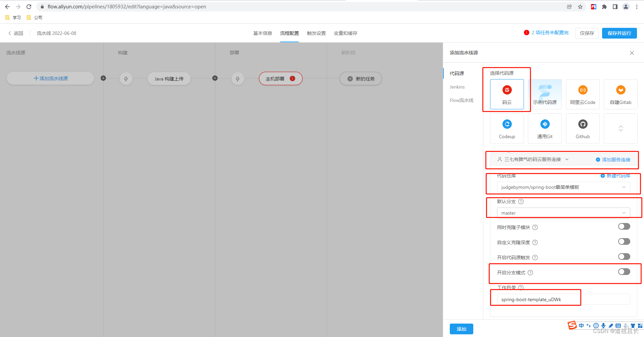
Task: Click the 工作目录 input field
Action: click(x=563, y=299)
